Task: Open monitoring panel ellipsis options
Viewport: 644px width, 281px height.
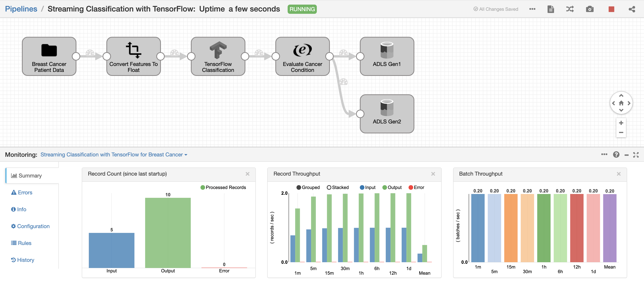Action: (x=604, y=154)
